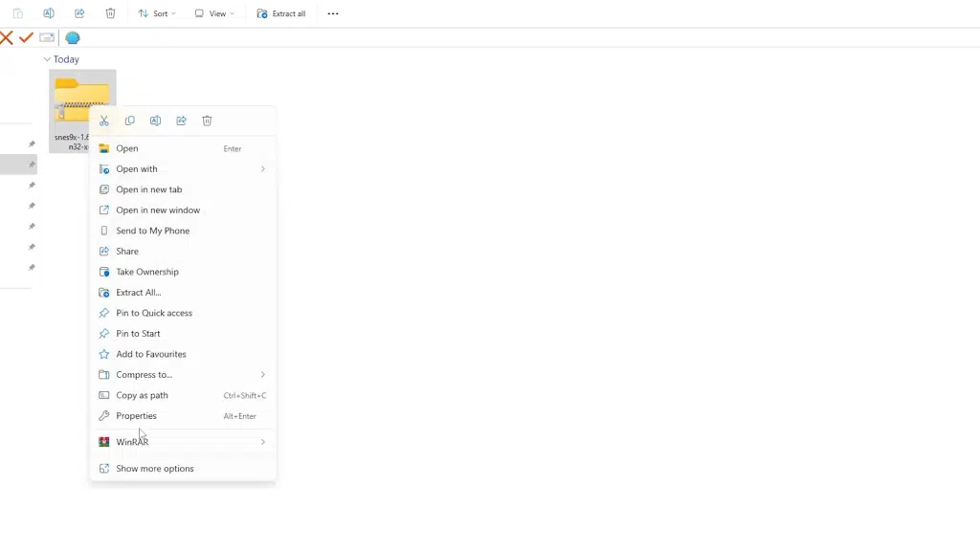Screen dimensions: 980x551
Task: Click the Show more options icon
Action: (x=103, y=468)
